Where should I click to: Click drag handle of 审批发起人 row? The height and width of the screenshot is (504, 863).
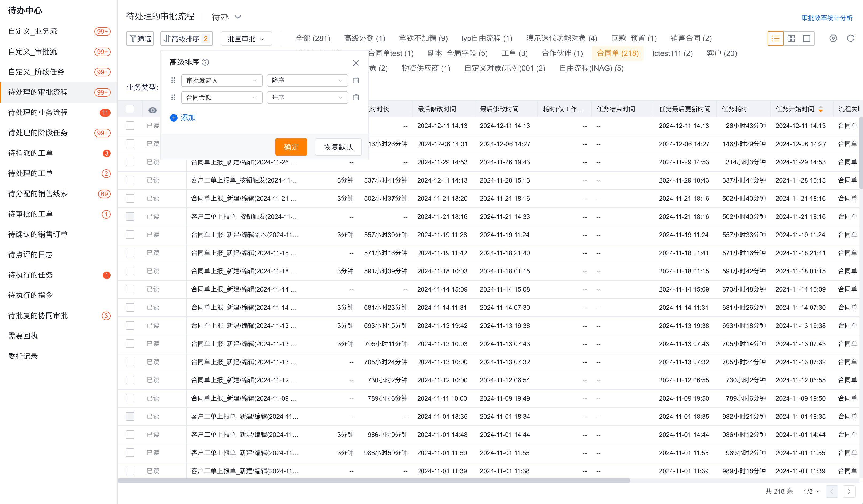pos(173,80)
